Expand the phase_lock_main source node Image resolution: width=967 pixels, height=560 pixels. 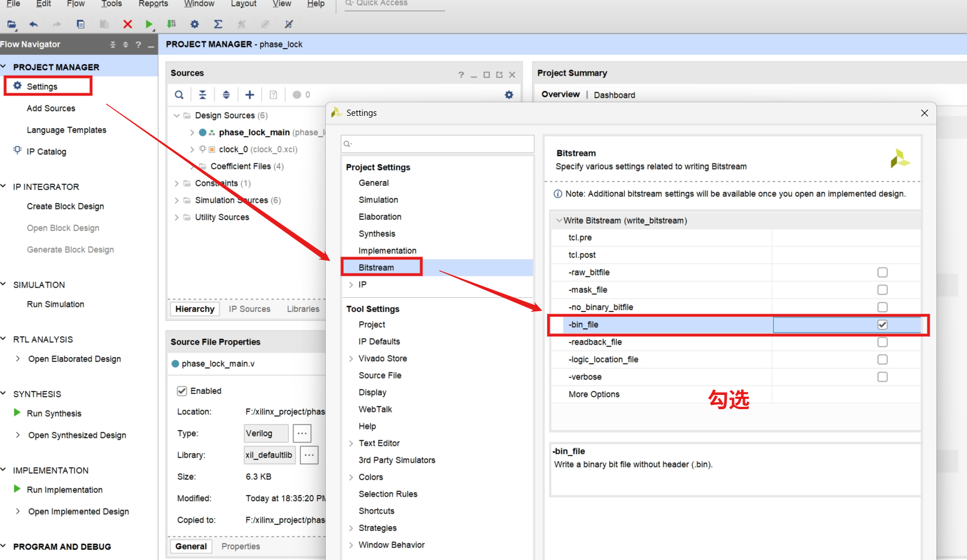pos(192,132)
